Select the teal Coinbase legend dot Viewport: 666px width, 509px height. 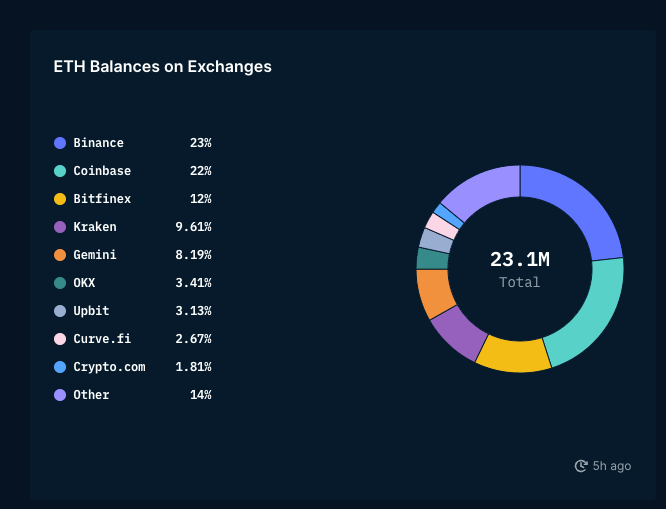60,171
